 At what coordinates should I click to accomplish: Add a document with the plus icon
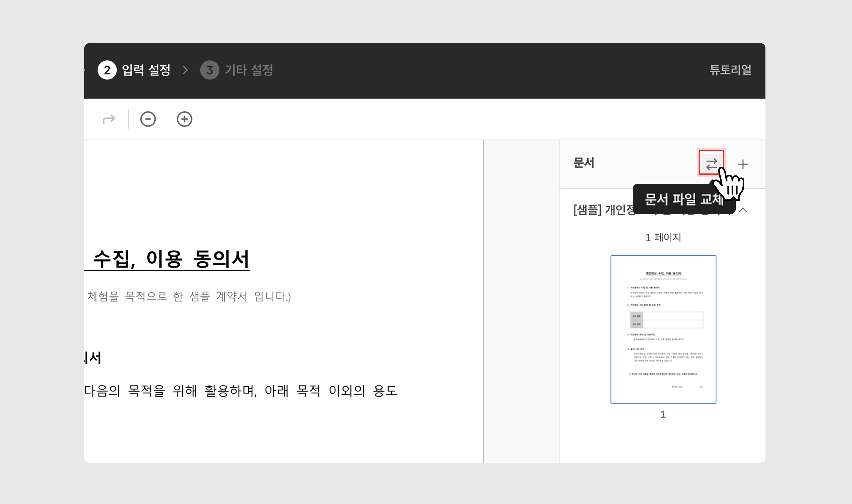(743, 164)
